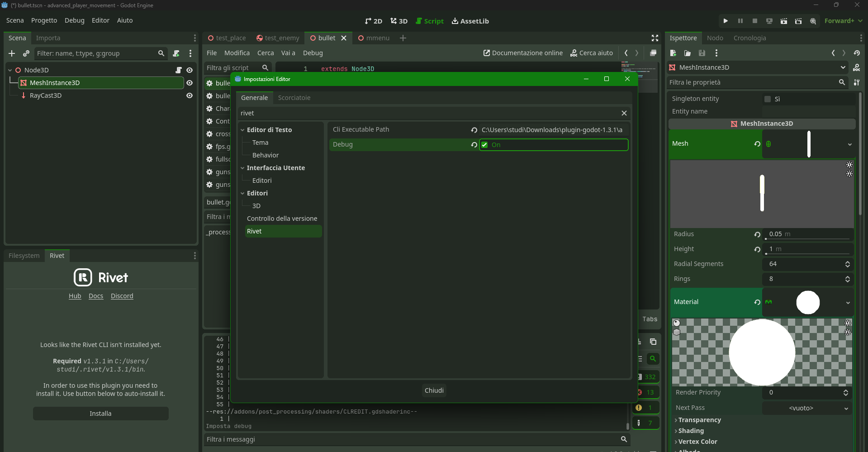The width and height of the screenshot is (868, 452).
Task: Open script attached to Node3D
Action: 179,70
